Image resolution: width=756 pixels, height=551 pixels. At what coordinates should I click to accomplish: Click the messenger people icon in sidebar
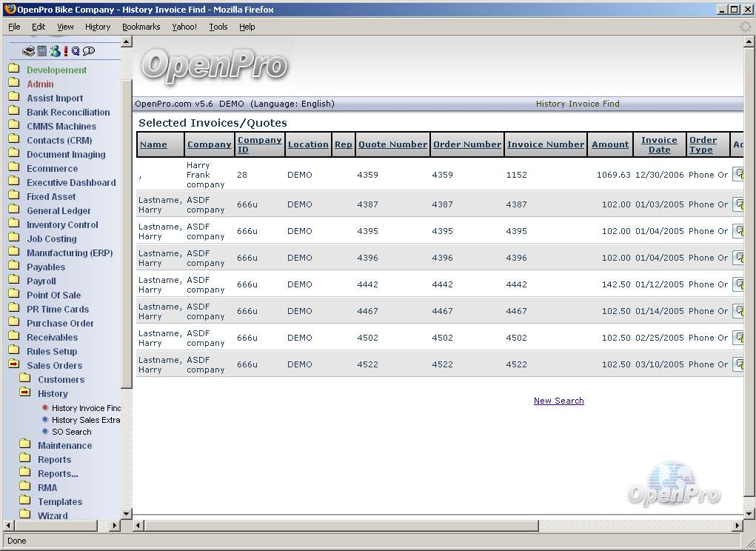coord(55,51)
